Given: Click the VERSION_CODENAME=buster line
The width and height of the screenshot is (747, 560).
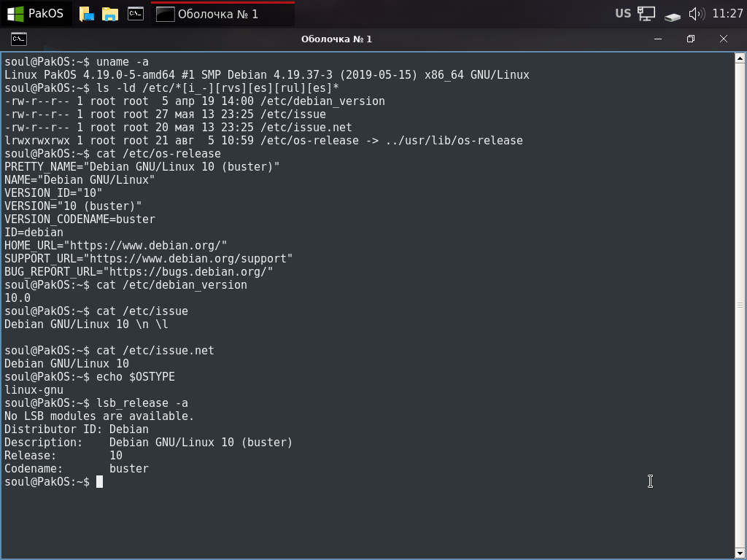Looking at the screenshot, I should click(x=80, y=219).
